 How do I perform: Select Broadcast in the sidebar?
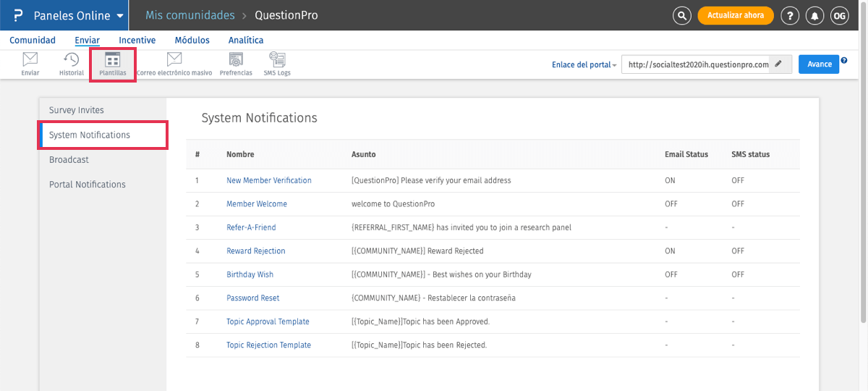69,159
